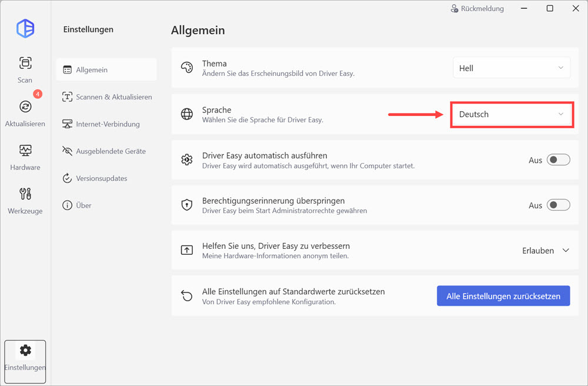Expand the Erlauben dropdown chevron
This screenshot has height=386, width=588.
[x=566, y=250]
